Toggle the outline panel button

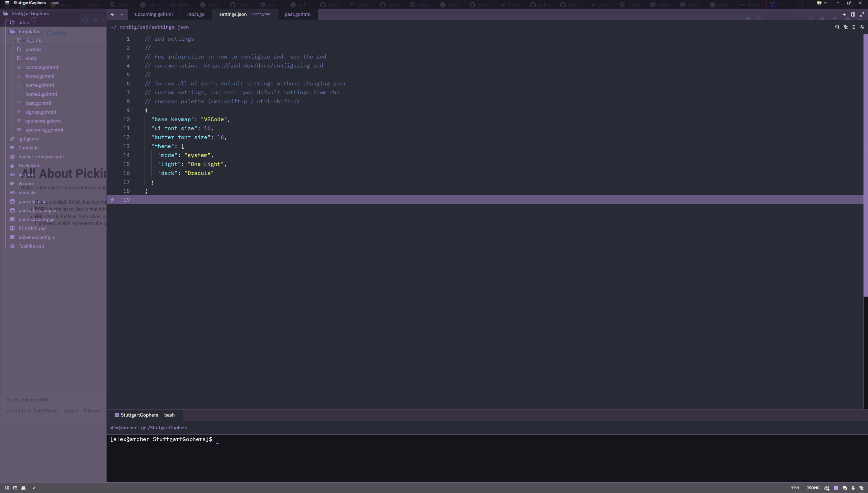(x=15, y=488)
